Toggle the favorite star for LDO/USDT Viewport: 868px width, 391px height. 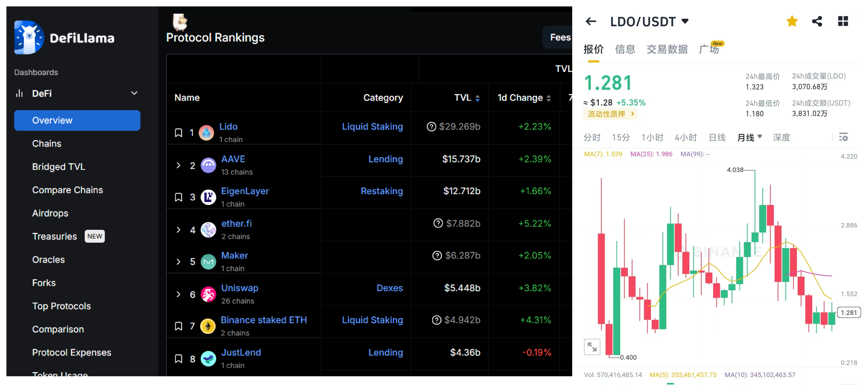[x=792, y=21]
